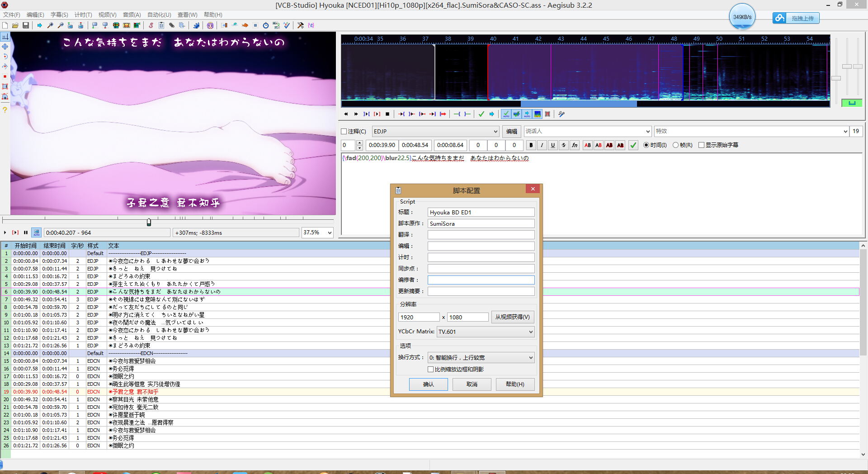Open the 自动化(U) menu
This screenshot has height=474, width=868.
159,15
